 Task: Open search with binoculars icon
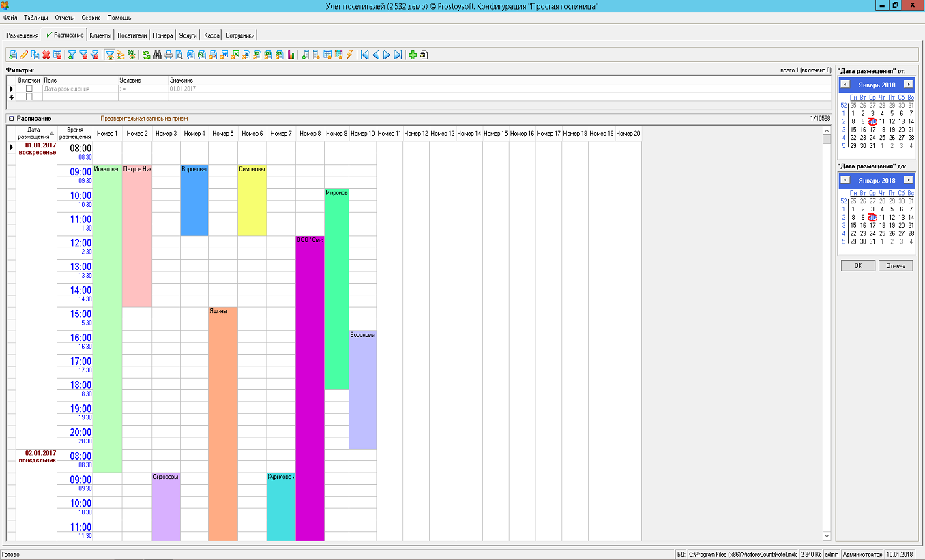(x=158, y=55)
